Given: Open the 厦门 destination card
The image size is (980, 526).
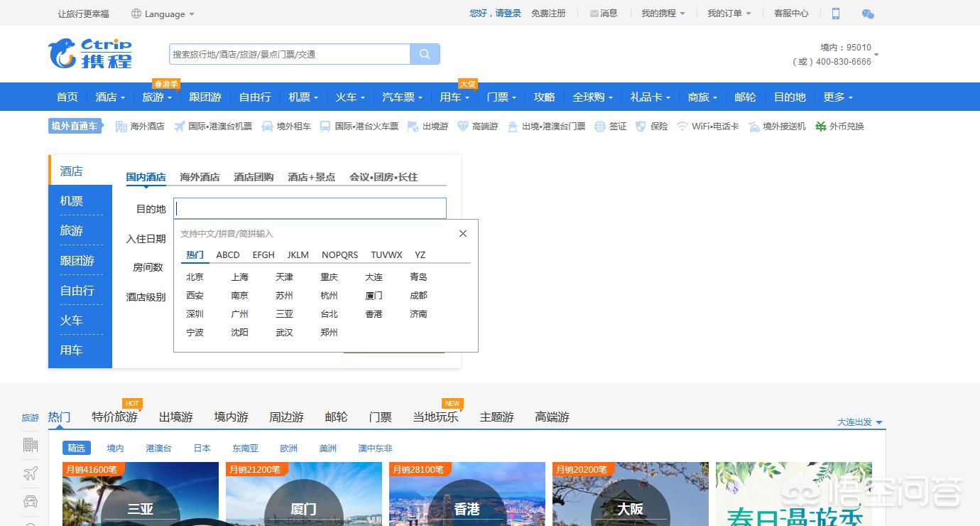Looking at the screenshot, I should [304, 494].
